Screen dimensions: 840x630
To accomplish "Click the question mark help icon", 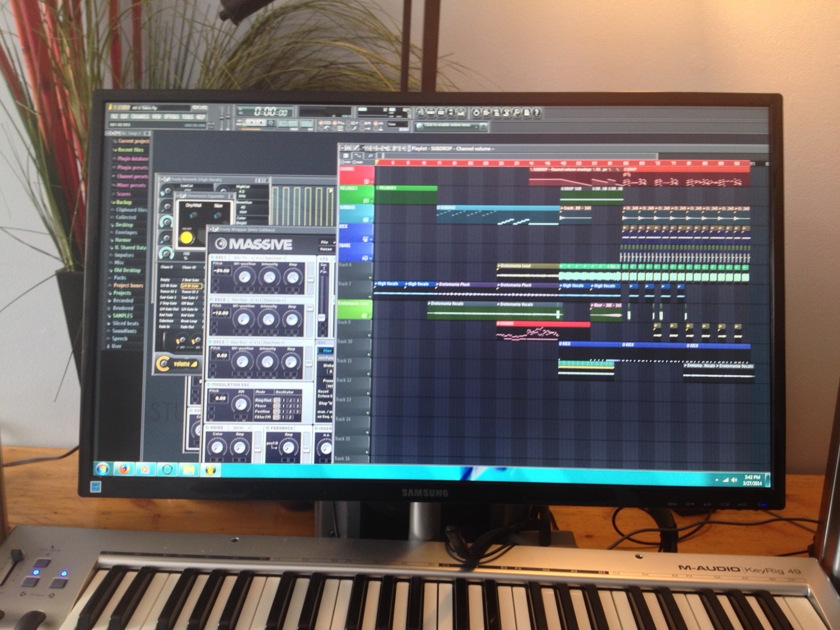I will (x=536, y=112).
